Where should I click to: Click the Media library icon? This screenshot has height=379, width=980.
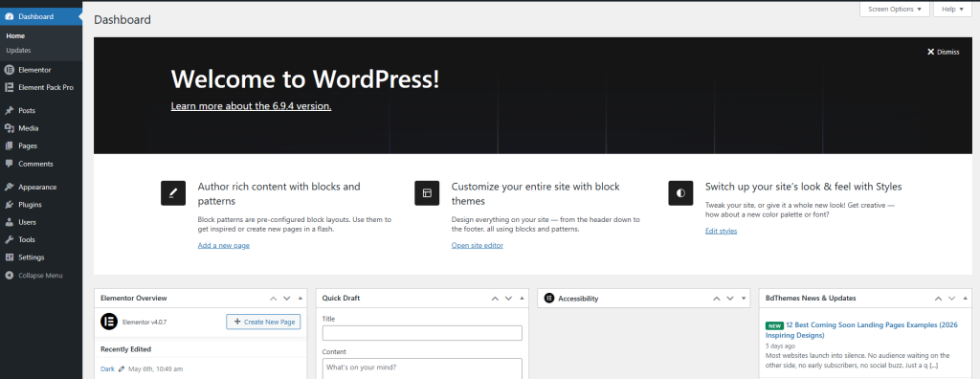point(10,128)
